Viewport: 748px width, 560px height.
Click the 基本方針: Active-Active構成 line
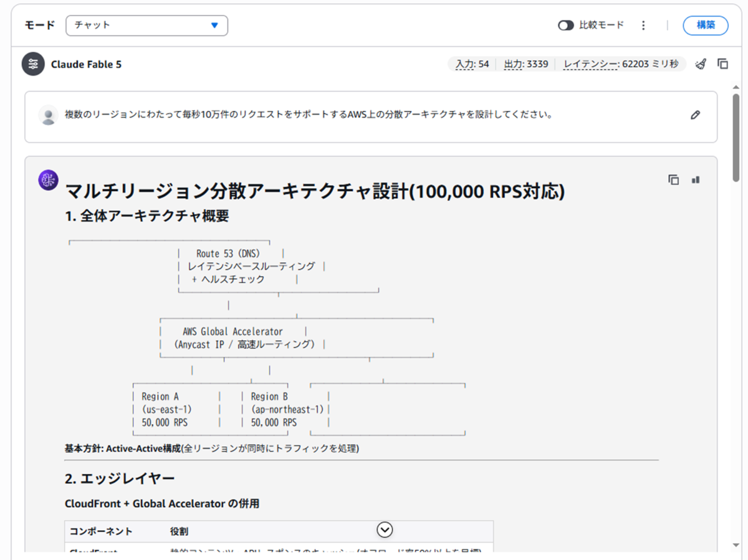(212, 448)
